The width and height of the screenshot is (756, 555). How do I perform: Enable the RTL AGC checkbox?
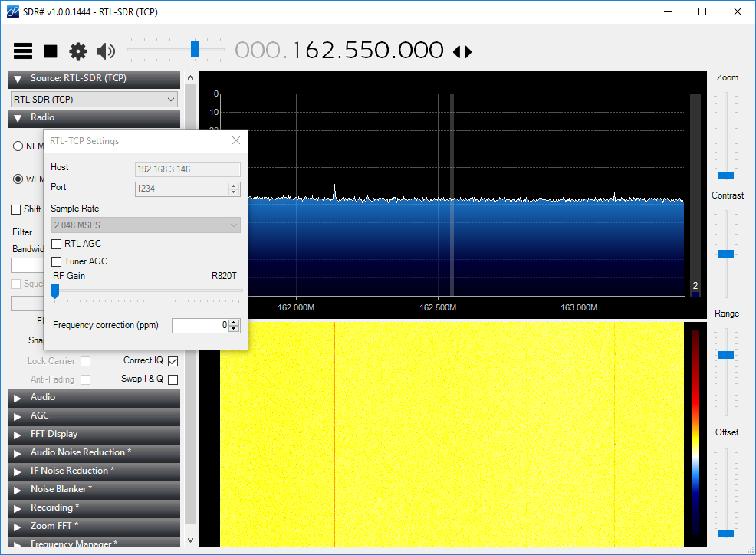point(57,244)
